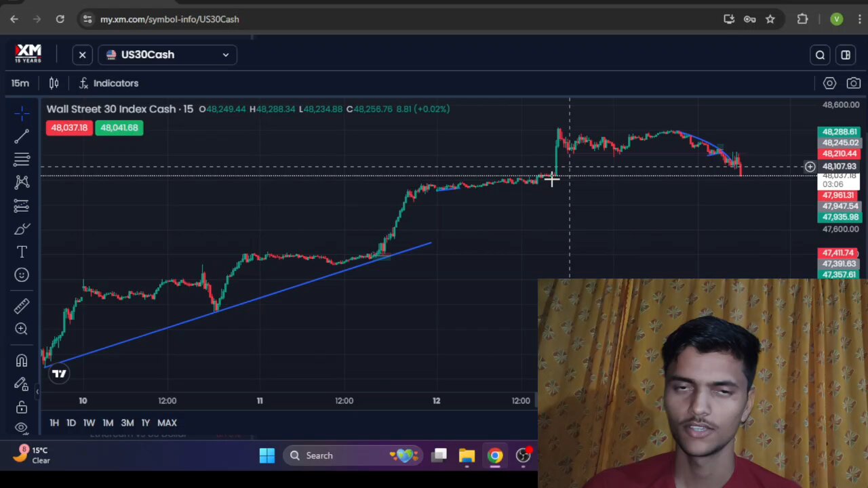
Task: Click the plus icon on price axis
Action: coord(810,167)
